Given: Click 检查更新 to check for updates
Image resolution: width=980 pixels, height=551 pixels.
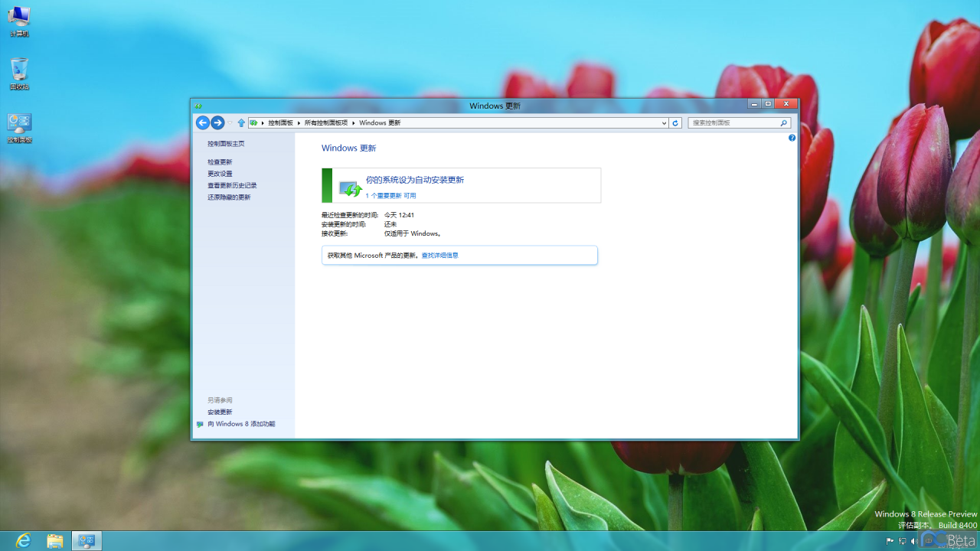Looking at the screenshot, I should (220, 161).
